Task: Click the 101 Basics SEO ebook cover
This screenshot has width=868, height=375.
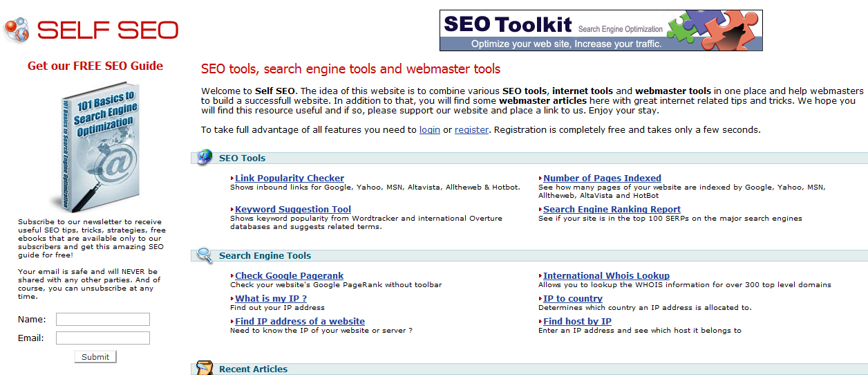Action: [x=102, y=149]
